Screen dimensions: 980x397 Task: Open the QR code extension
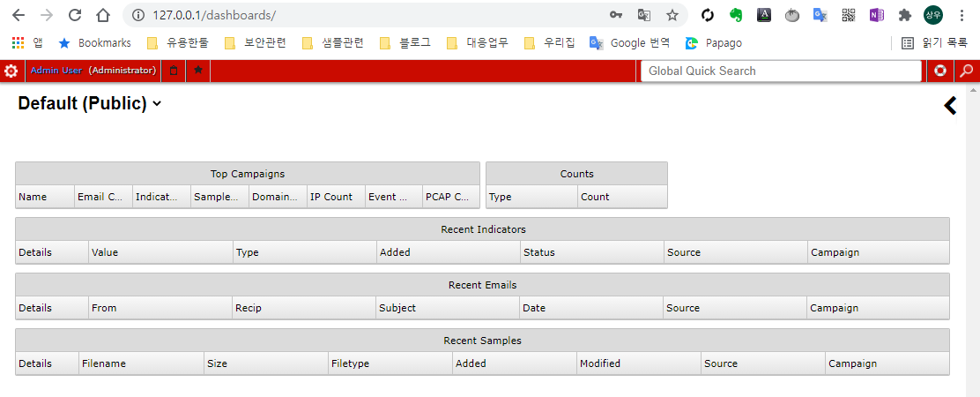click(x=848, y=15)
